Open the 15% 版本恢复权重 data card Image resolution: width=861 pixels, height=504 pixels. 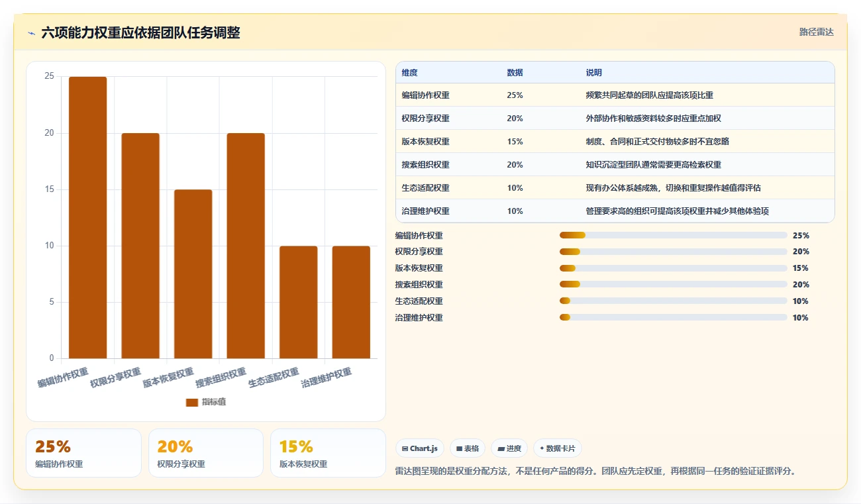pos(328,453)
